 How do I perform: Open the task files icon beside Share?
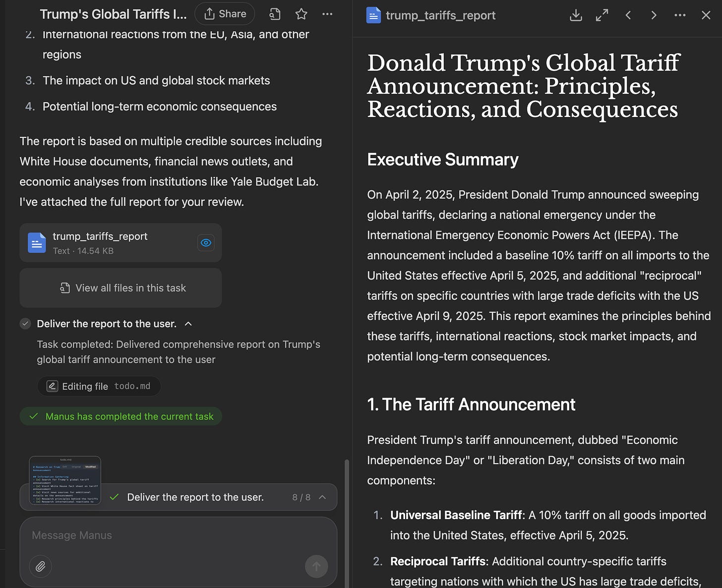point(275,14)
